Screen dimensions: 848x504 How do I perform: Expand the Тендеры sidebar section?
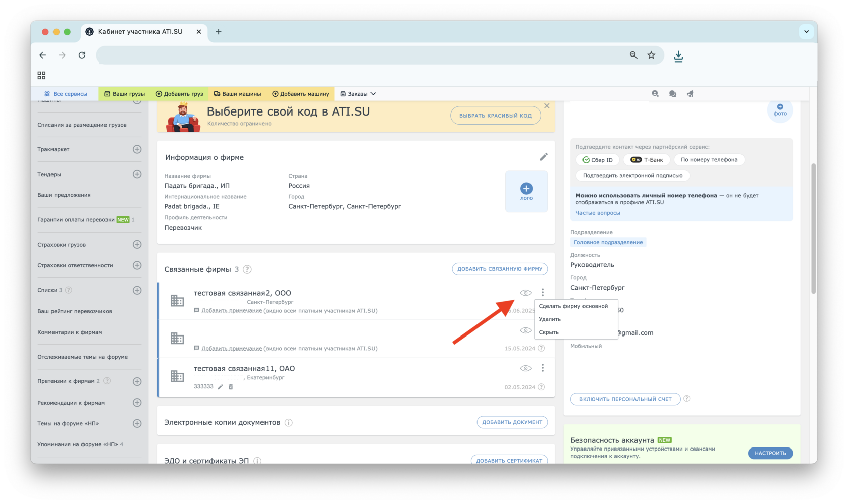(137, 174)
